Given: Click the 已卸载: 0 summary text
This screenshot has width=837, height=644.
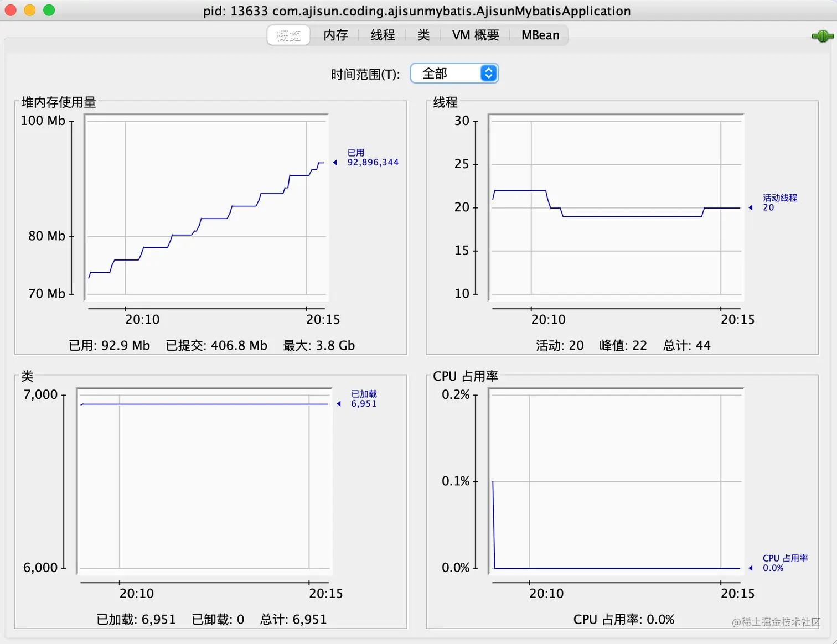Looking at the screenshot, I should 218,620.
